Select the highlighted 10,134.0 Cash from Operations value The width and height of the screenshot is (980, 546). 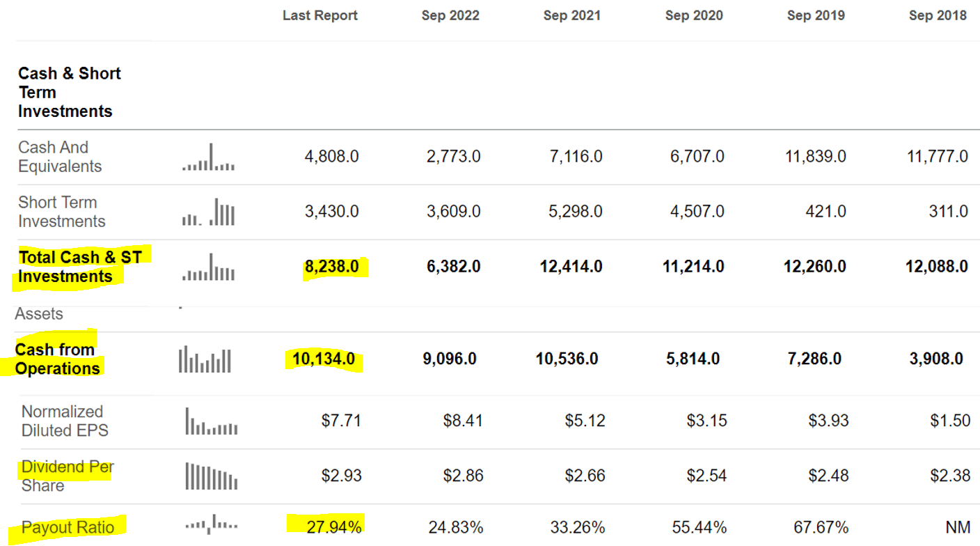(324, 357)
